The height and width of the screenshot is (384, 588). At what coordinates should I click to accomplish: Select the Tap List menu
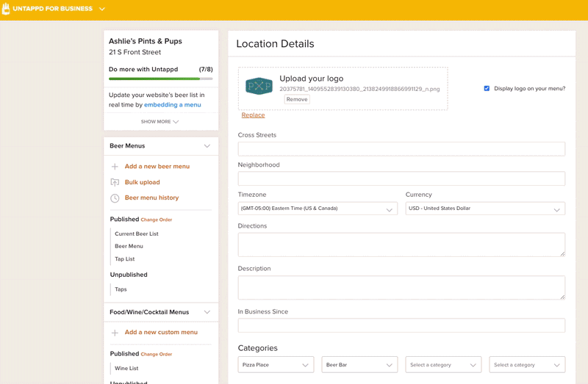coord(124,259)
